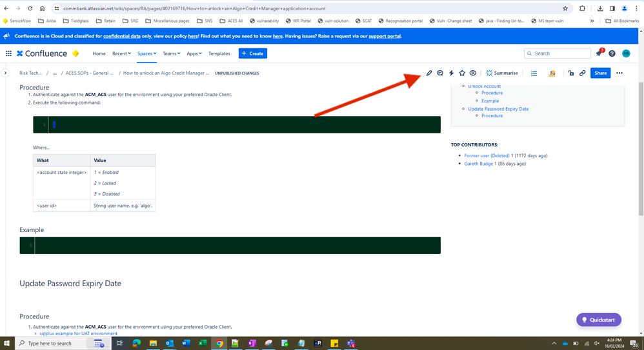This screenshot has height=350, width=644.
Task: Open the Spaces dropdown
Action: click(146, 53)
